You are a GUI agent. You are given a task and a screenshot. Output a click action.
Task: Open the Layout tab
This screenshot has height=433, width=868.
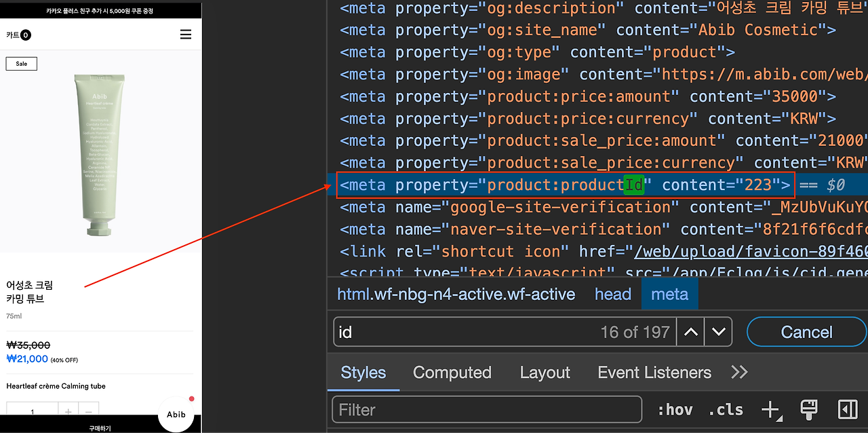(545, 373)
